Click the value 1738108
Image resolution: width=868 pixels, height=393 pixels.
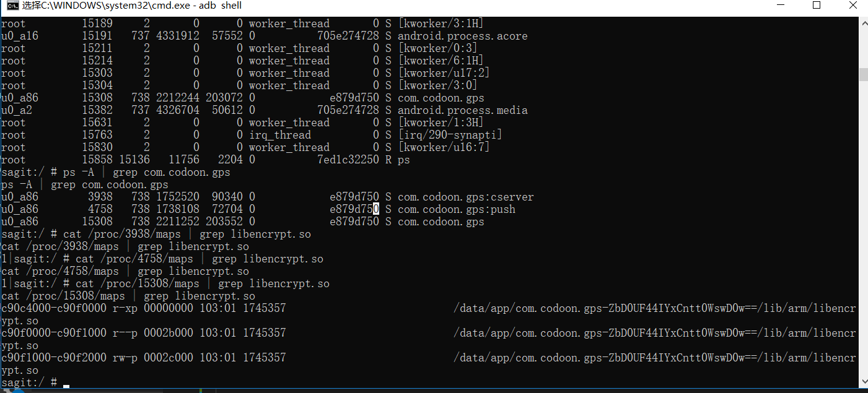(x=178, y=209)
